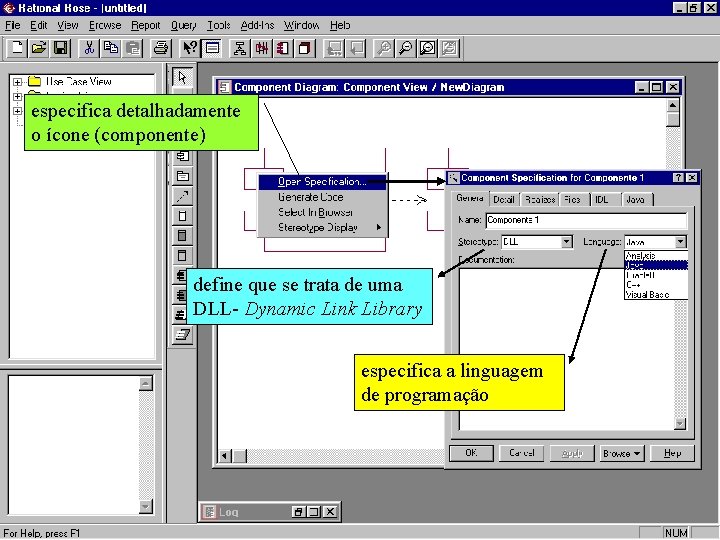The height and width of the screenshot is (540, 720).
Task: Click the Print toolbar icon
Action: [x=161, y=48]
